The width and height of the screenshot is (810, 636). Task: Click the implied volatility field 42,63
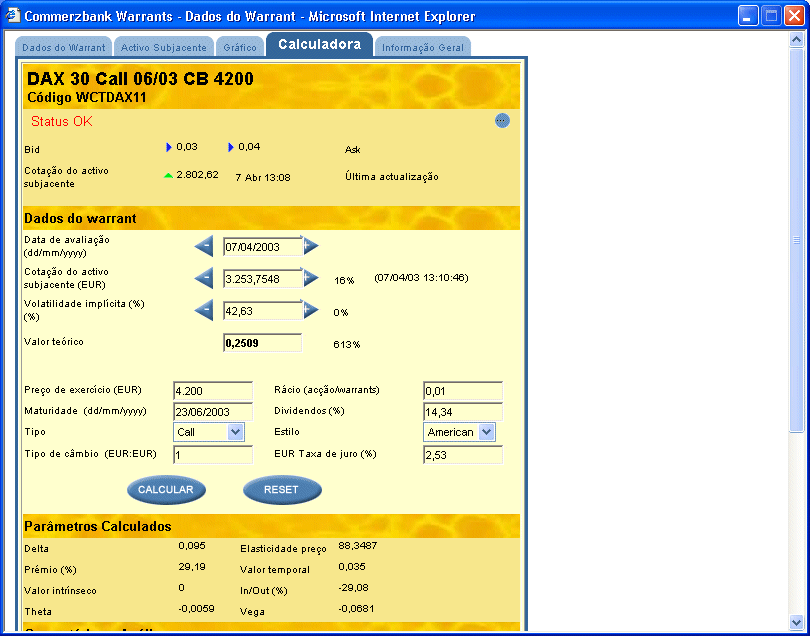click(x=262, y=311)
